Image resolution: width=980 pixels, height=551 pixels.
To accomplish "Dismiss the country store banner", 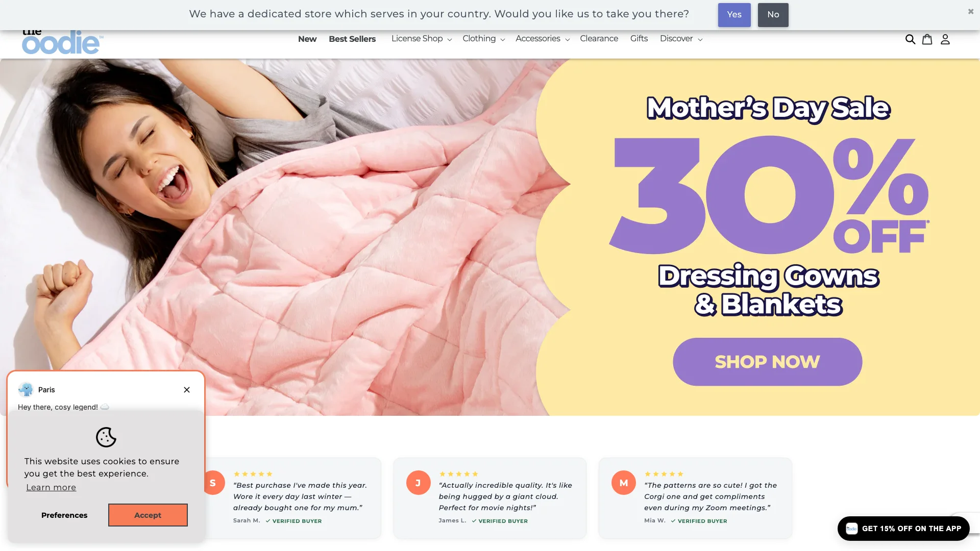I will [971, 11].
